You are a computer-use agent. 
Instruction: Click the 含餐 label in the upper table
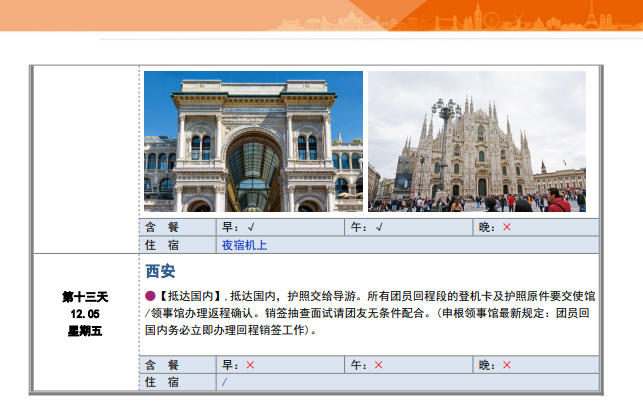[x=162, y=227]
